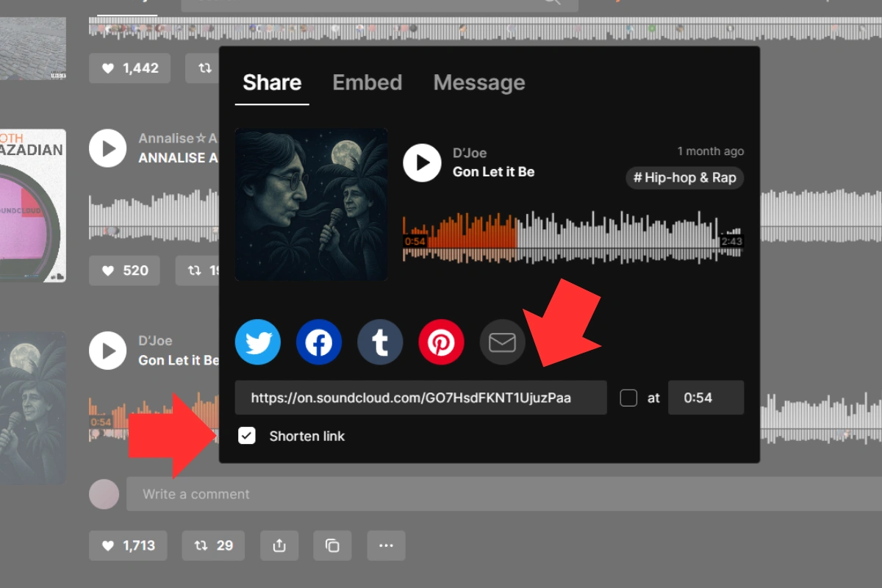
Task: Like the track with 1,442 likes
Action: click(130, 68)
